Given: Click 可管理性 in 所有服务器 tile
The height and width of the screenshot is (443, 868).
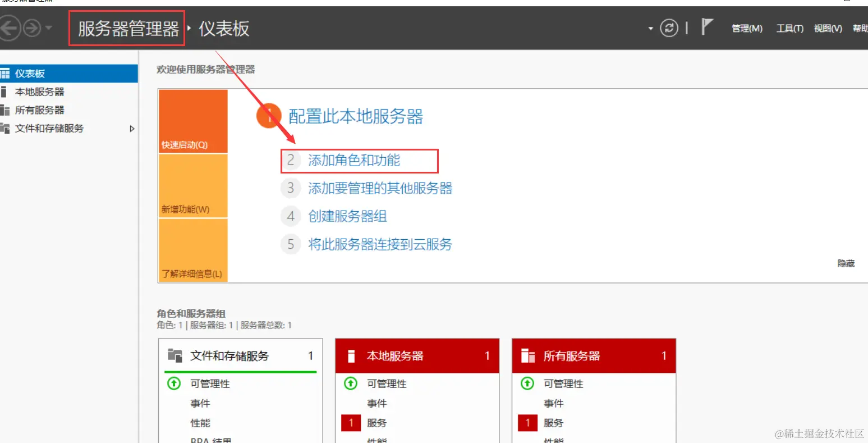Looking at the screenshot, I should (563, 383).
